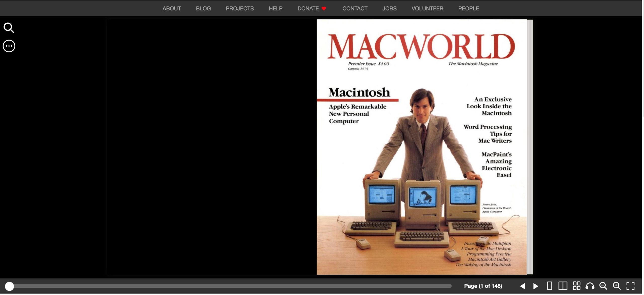Switch to two-page spread view

click(x=563, y=286)
